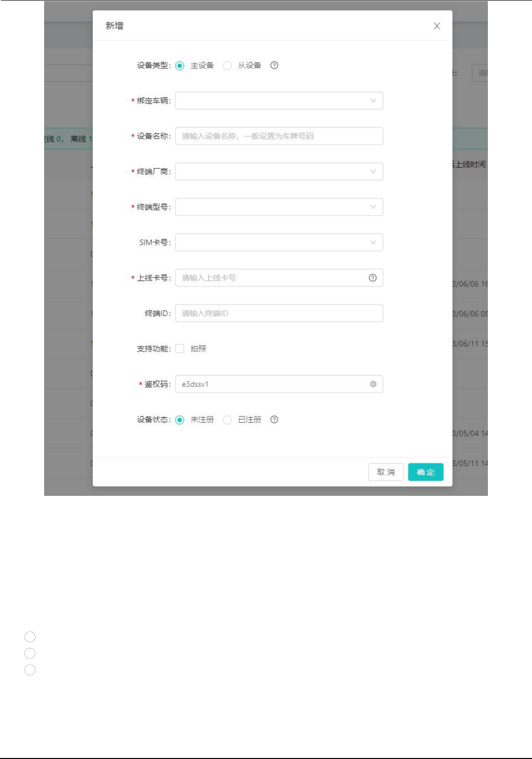The width and height of the screenshot is (532, 759).
Task: Open help icon beside 已注册 option
Action: pos(274,420)
